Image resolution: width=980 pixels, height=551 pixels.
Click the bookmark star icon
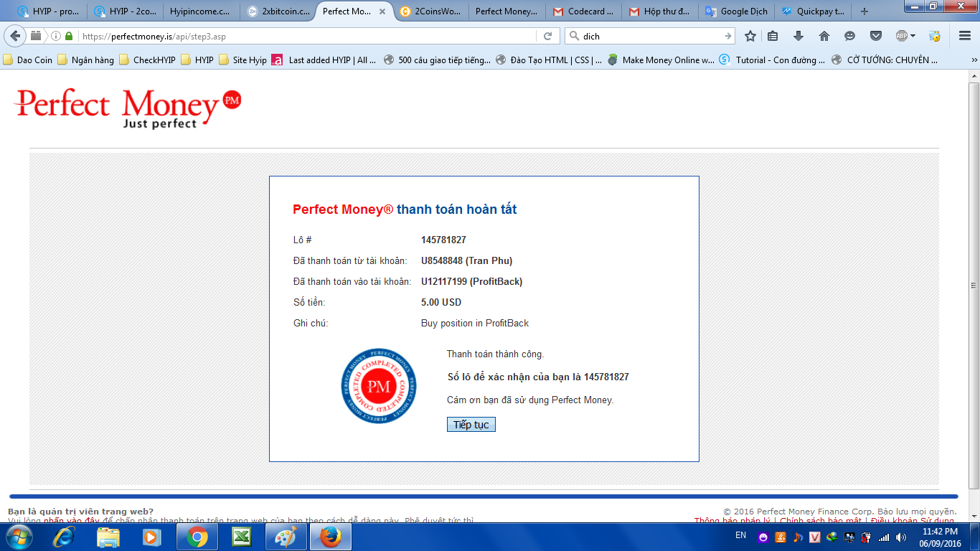750,36
